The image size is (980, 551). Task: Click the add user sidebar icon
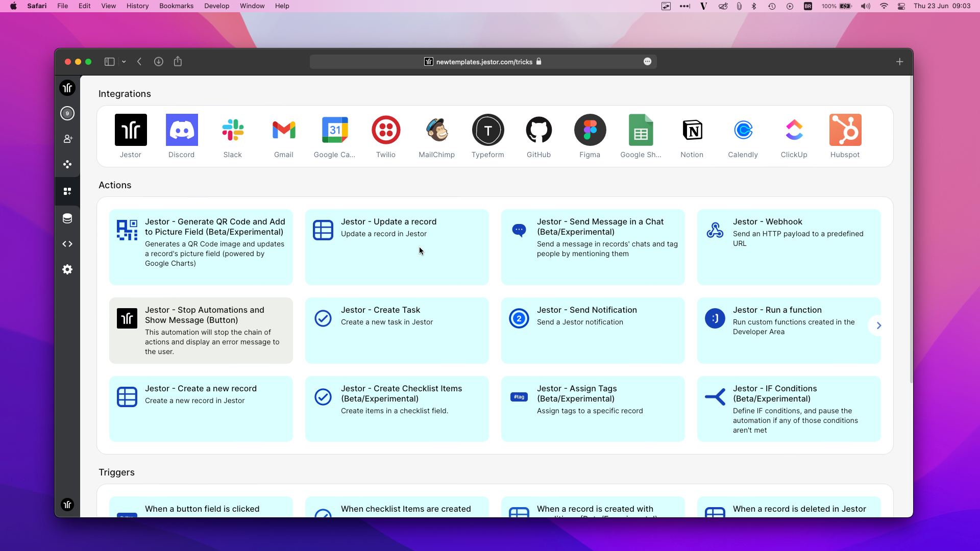(x=67, y=139)
